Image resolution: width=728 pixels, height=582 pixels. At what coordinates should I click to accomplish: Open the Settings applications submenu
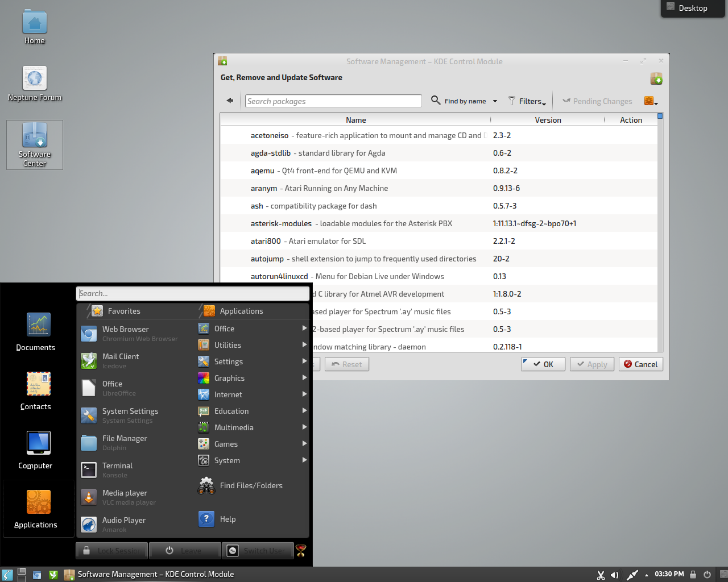[x=252, y=361]
